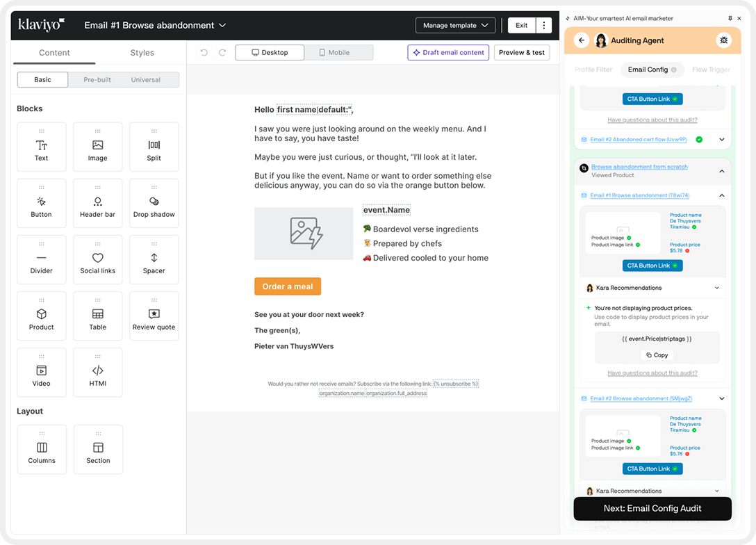Switch preview to Desktop view
The height and width of the screenshot is (545, 756).
tap(270, 53)
